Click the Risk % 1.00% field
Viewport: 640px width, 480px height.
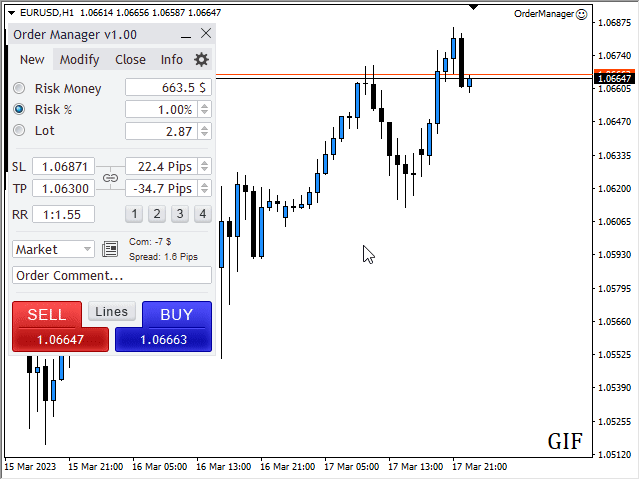pos(162,109)
